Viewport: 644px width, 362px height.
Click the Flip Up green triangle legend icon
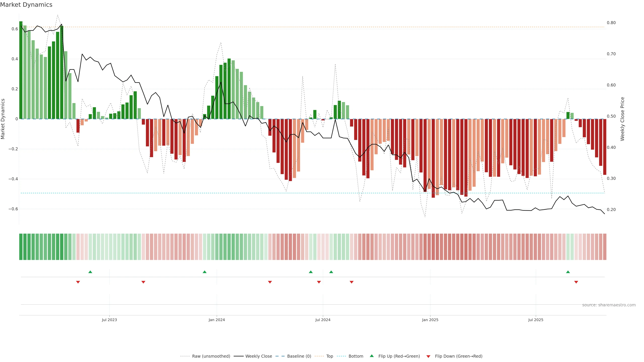click(371, 356)
